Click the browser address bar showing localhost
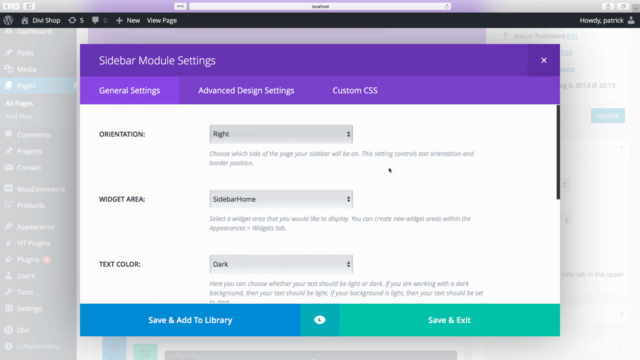This screenshot has height=360, width=640. [320, 6]
